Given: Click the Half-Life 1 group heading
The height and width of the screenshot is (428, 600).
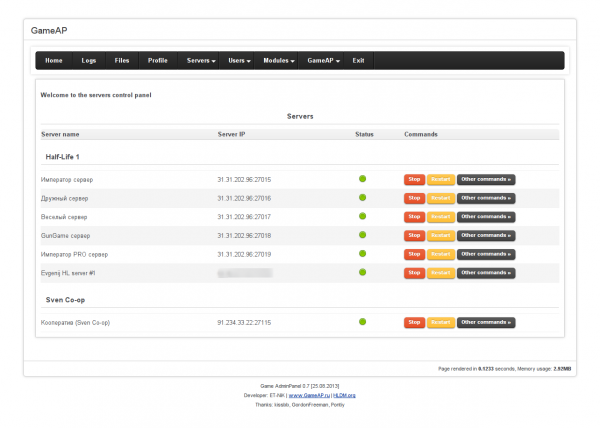Looking at the screenshot, I should (x=62, y=157).
